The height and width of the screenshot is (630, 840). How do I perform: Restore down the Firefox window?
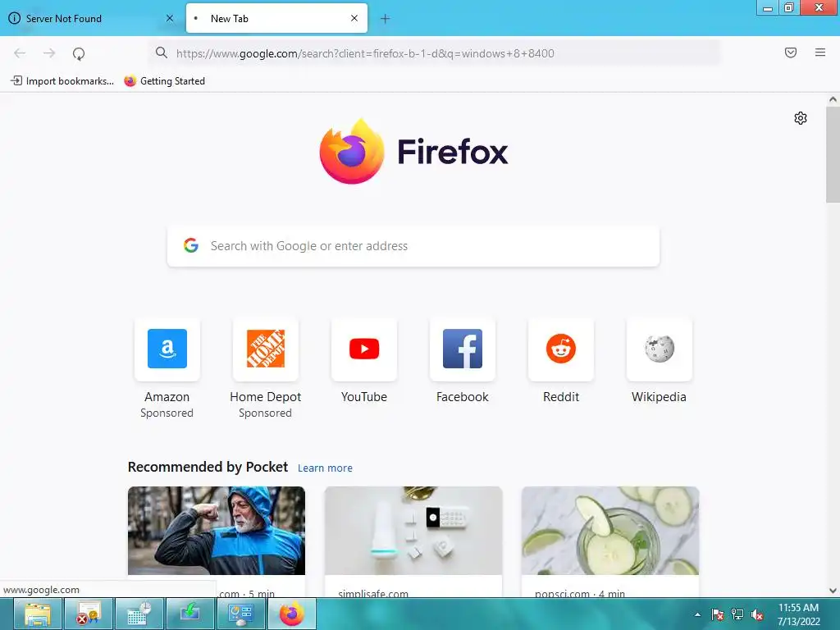tap(789, 8)
